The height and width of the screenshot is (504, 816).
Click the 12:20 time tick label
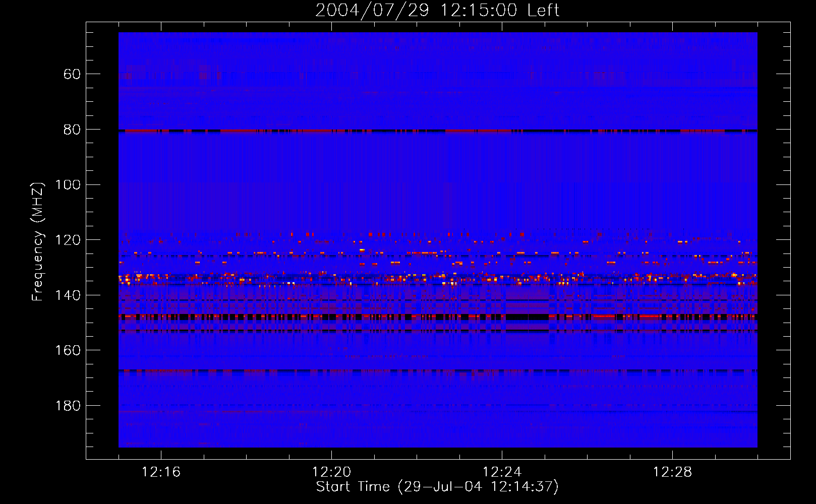coord(331,472)
